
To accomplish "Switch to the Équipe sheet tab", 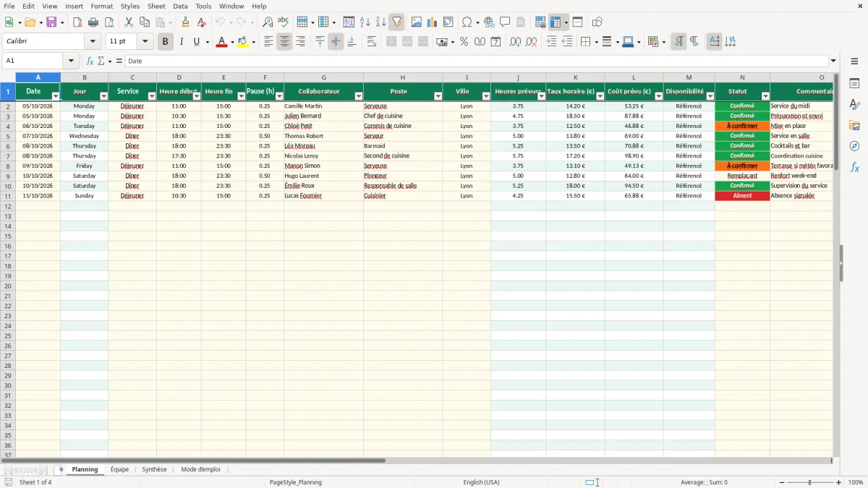I will (119, 469).
